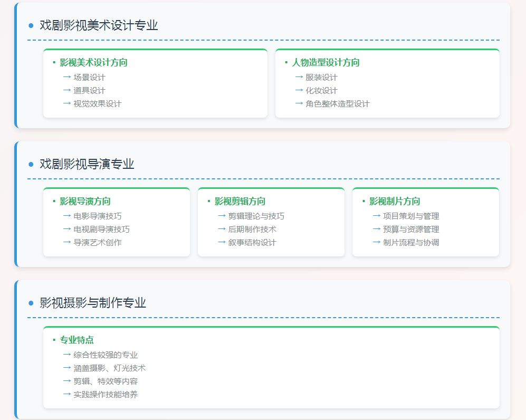Viewport: 526px width, 420px height.
Task: Select the 叙事结构设计 entry
Action: 252,242
